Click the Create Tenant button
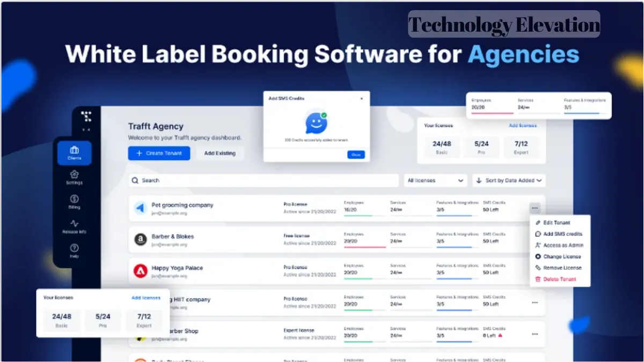The image size is (644, 362). 159,153
